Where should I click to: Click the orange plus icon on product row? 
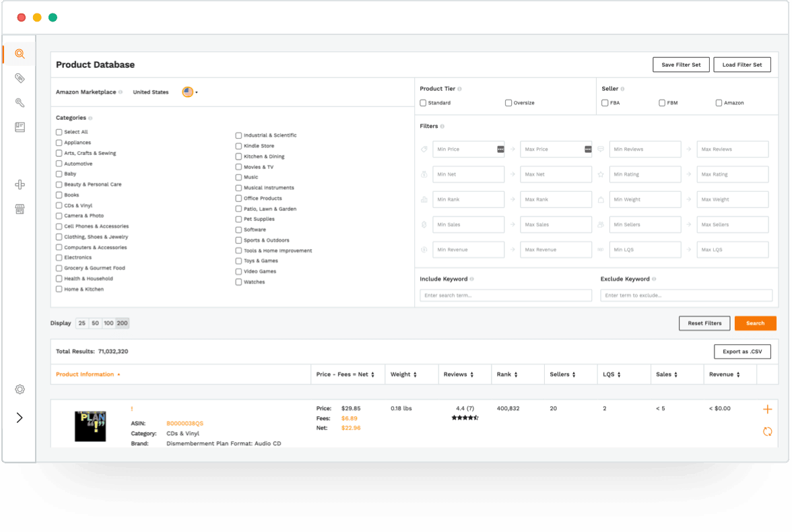[x=767, y=409]
